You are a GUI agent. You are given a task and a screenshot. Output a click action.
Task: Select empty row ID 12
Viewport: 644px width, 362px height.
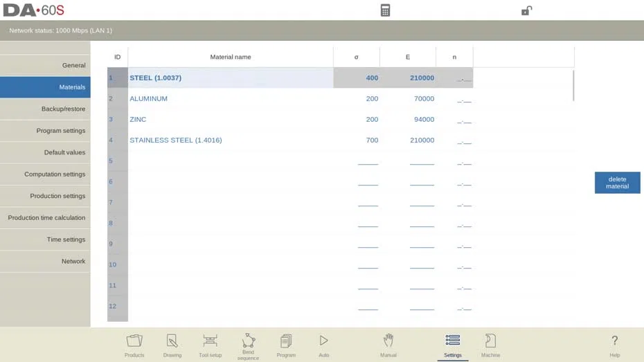(118, 306)
